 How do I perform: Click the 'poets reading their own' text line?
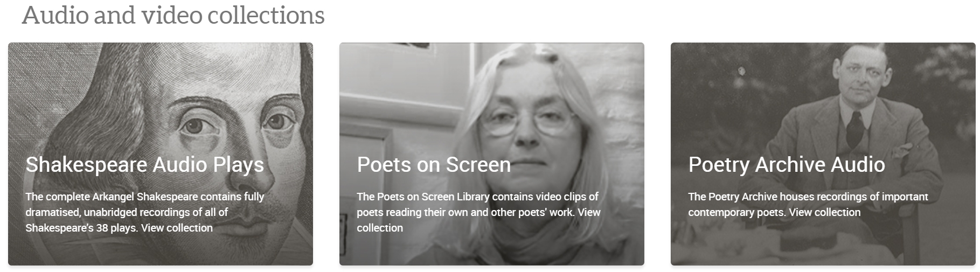478,212
